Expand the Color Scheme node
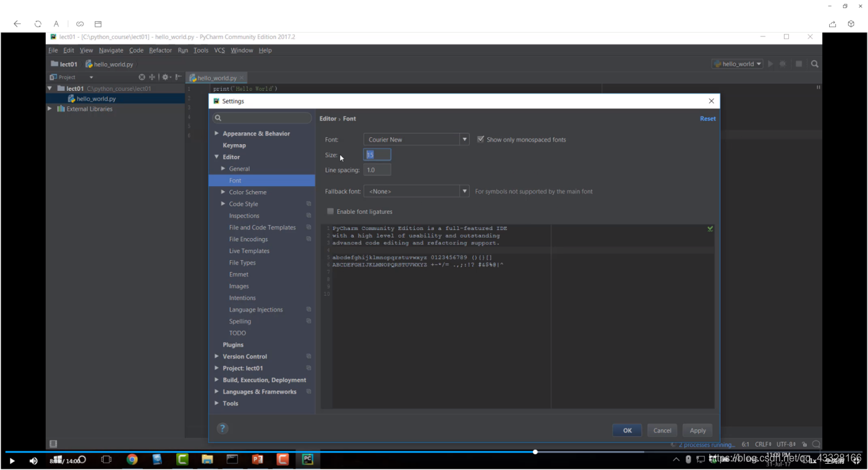Viewport: 868px width, 470px height. 223,192
